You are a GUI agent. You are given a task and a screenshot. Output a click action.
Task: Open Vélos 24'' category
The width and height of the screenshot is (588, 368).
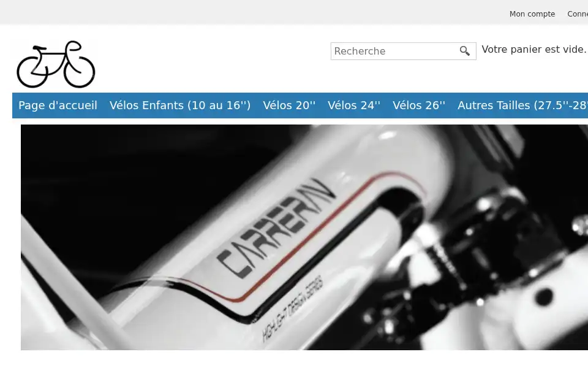354,105
